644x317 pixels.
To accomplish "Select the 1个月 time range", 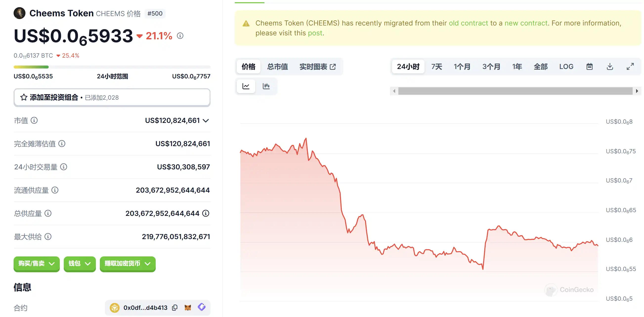I will click(462, 67).
